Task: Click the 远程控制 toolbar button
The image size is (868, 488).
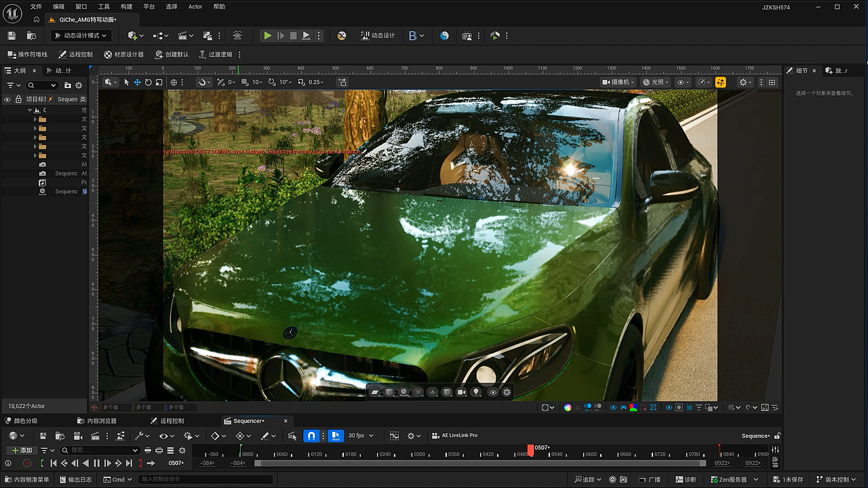Action: [76, 54]
